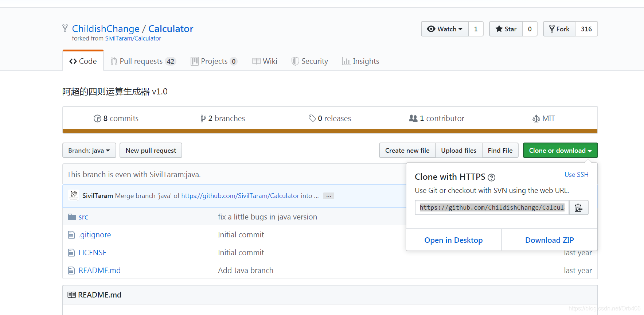Click Find File button

[x=500, y=150]
